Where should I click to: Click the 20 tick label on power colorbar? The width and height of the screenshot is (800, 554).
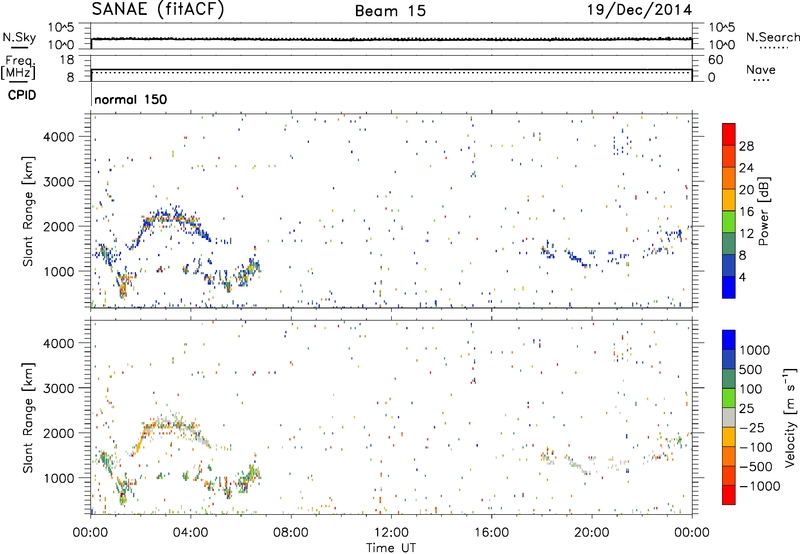746,190
